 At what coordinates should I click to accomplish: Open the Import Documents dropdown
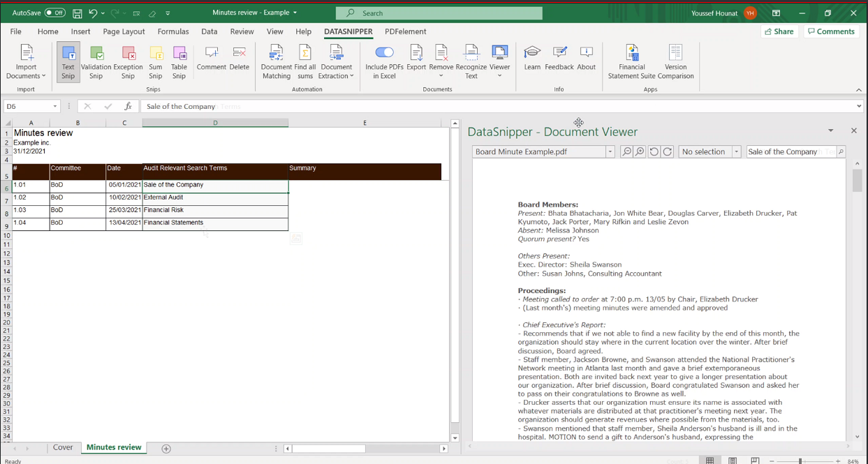(26, 61)
